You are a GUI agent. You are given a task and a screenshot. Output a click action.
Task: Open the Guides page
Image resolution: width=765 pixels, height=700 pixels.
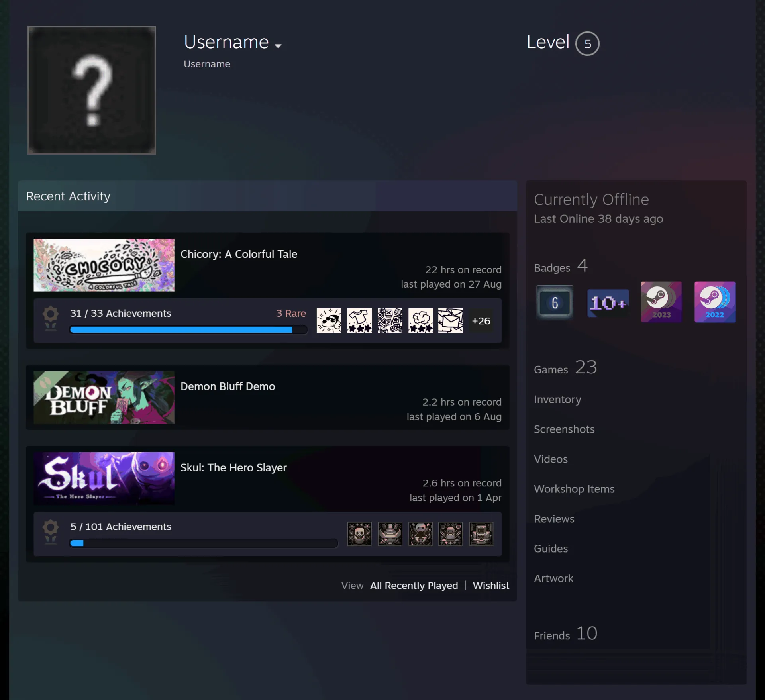(x=551, y=549)
